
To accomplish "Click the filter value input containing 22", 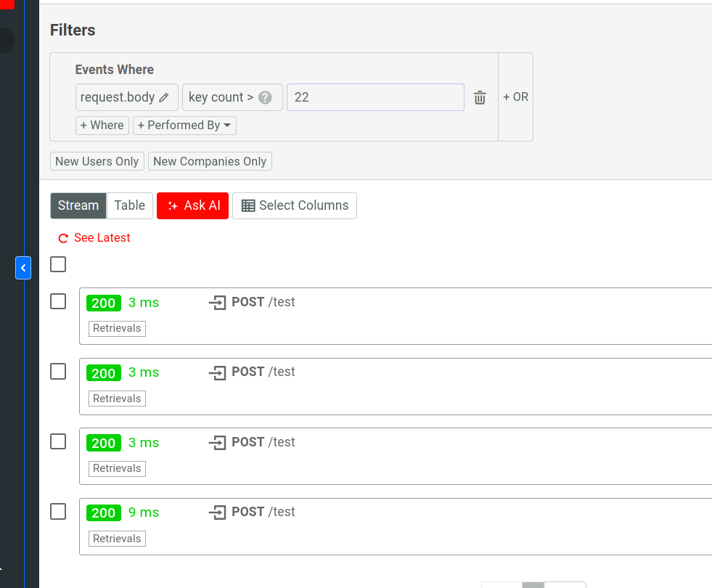I will (375, 97).
